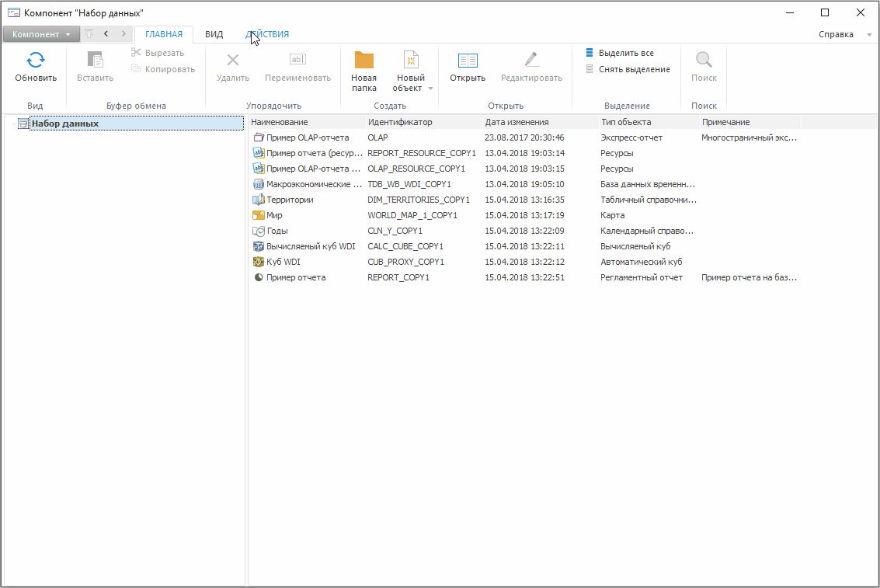Switch to the ГЛАВНАЯ tab
The image size is (880, 588).
click(164, 34)
